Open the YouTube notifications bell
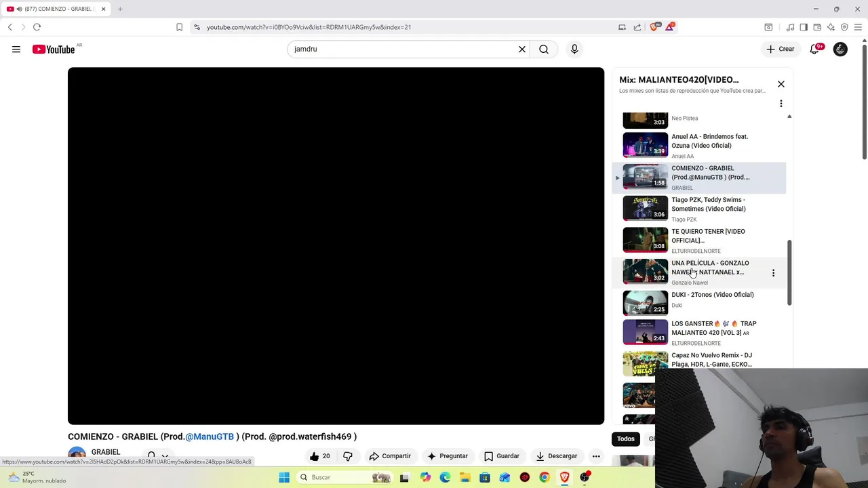The width and height of the screenshot is (868, 488). pyautogui.click(x=815, y=49)
